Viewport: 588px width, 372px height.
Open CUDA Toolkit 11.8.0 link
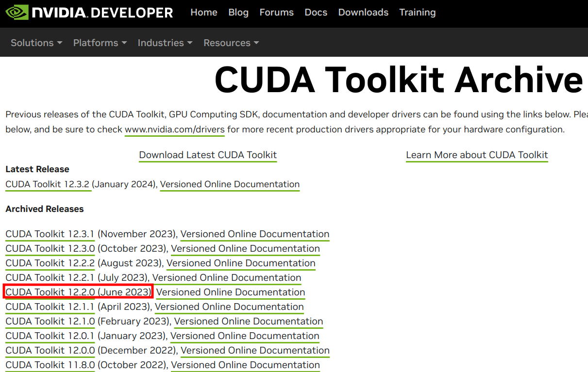coord(50,365)
